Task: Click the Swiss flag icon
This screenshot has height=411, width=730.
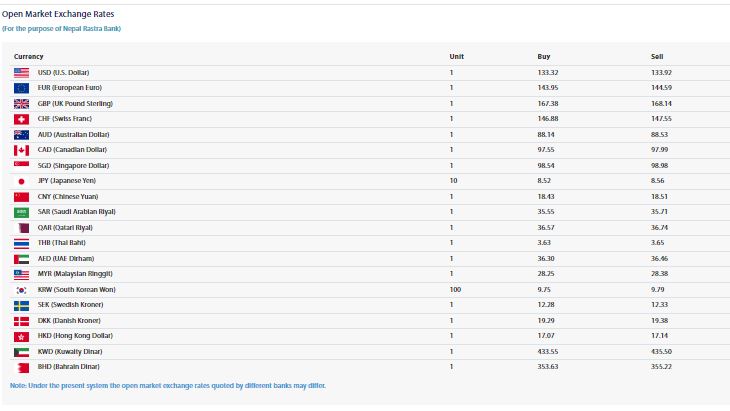Action: point(21,119)
